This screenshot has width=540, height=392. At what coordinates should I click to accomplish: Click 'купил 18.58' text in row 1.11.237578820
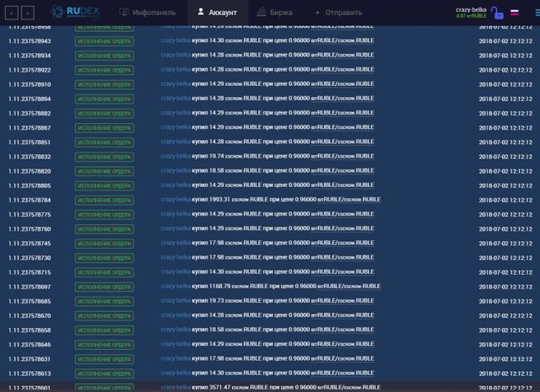(x=208, y=170)
